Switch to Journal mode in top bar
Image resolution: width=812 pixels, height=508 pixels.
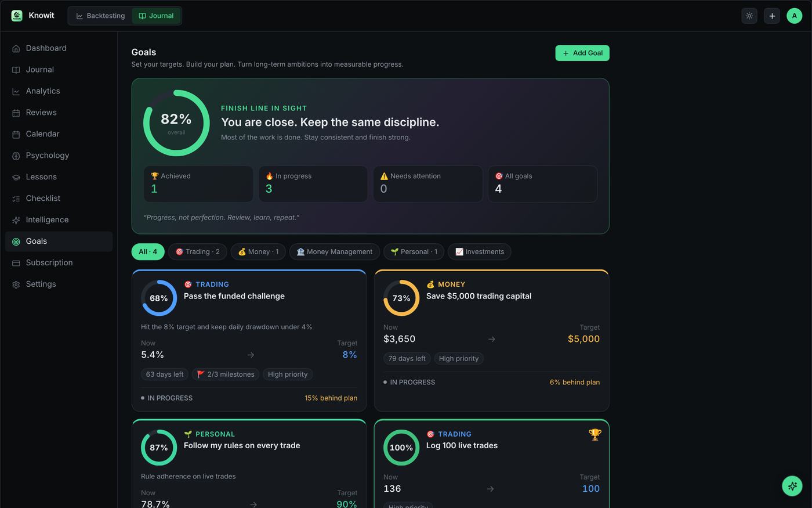point(156,16)
